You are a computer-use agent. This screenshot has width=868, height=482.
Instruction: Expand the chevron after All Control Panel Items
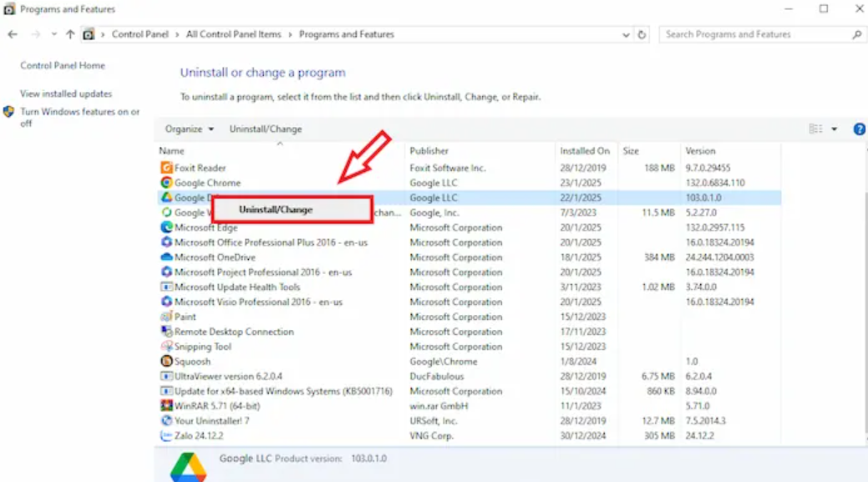pyautogui.click(x=290, y=34)
